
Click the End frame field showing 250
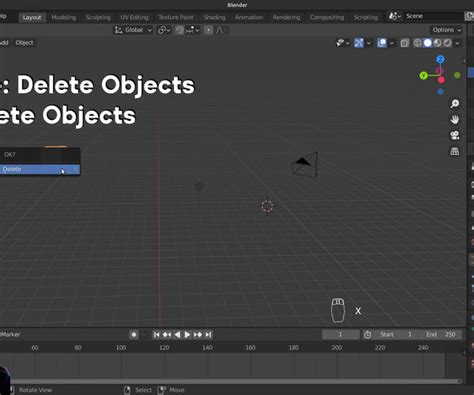click(441, 334)
